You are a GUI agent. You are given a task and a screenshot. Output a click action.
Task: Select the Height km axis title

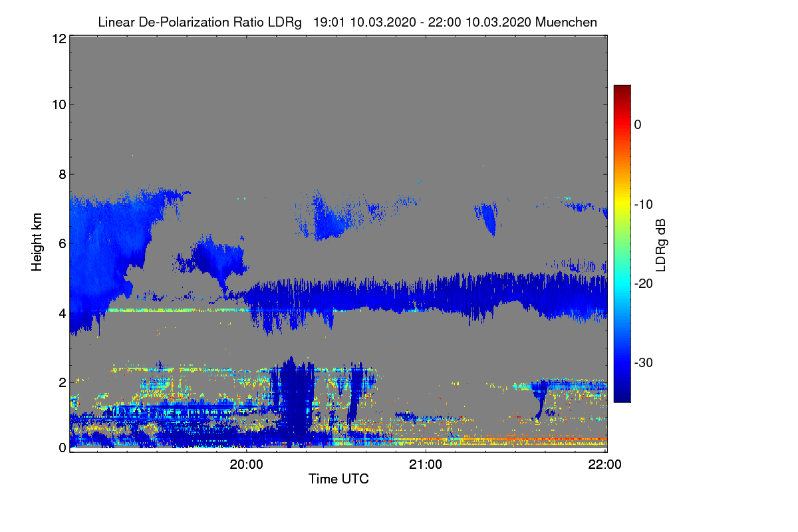click(38, 241)
